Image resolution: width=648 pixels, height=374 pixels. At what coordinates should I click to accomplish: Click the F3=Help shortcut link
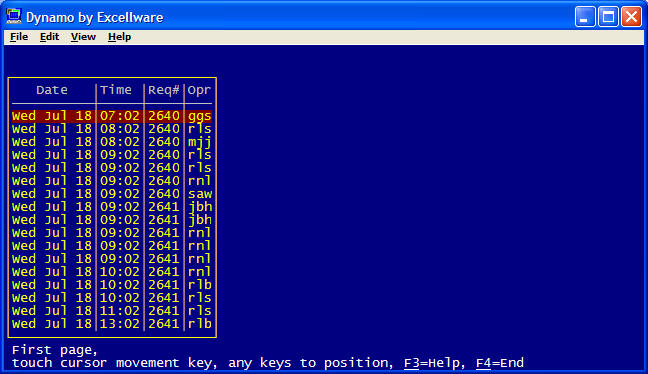[x=431, y=363]
